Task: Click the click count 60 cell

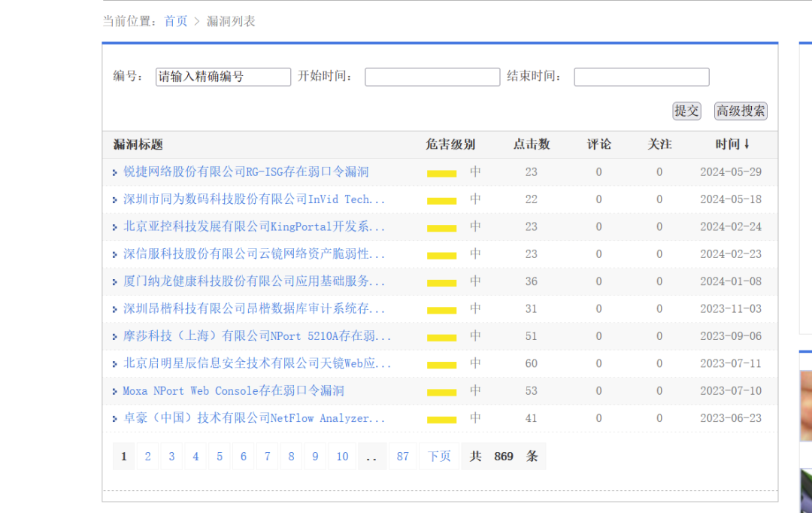Action: coord(532,364)
